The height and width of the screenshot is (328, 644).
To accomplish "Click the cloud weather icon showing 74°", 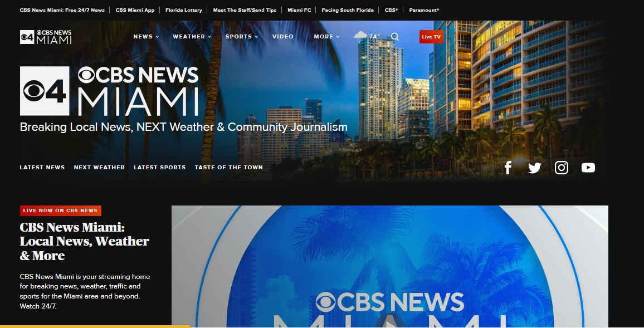I will coord(361,36).
